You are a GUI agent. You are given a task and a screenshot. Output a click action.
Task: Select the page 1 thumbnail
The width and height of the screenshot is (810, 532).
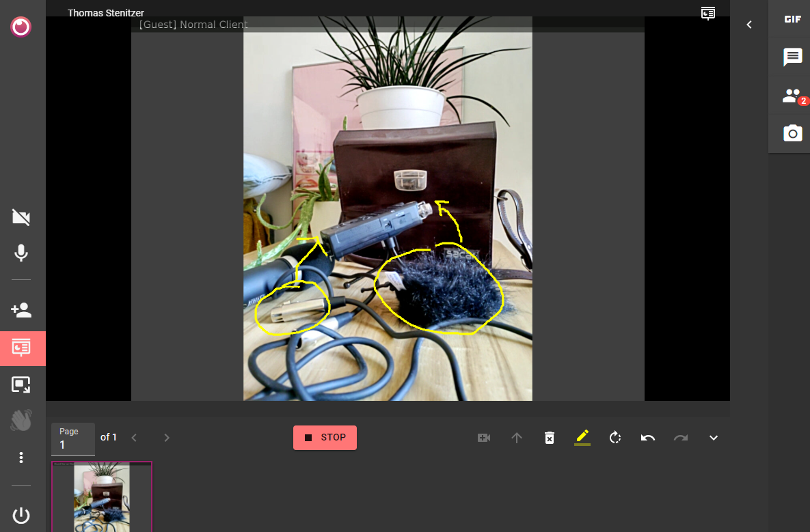pyautogui.click(x=102, y=496)
